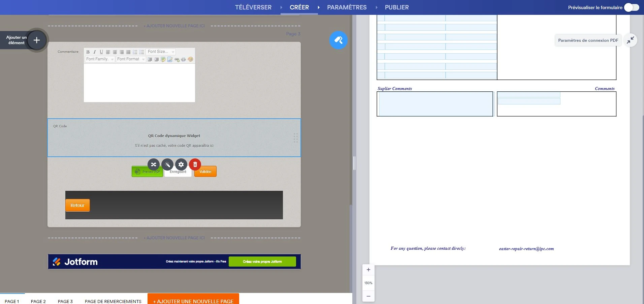Click the orange Retour button

pyautogui.click(x=77, y=205)
